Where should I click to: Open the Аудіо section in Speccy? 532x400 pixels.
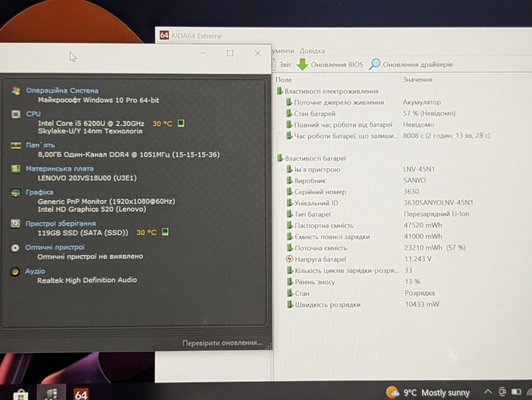point(35,271)
